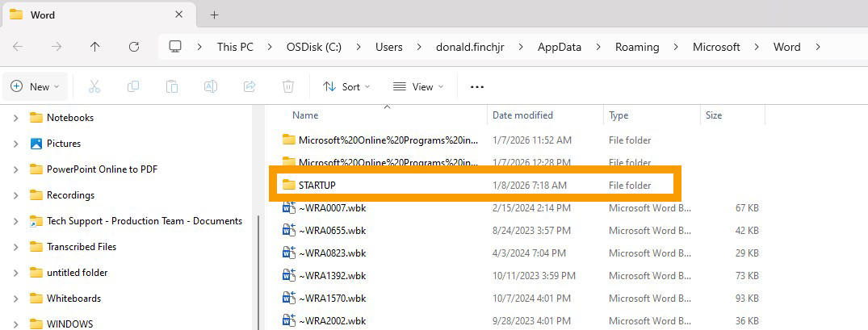868x330 pixels.
Task: Open the New item dropdown
Action: [31, 86]
